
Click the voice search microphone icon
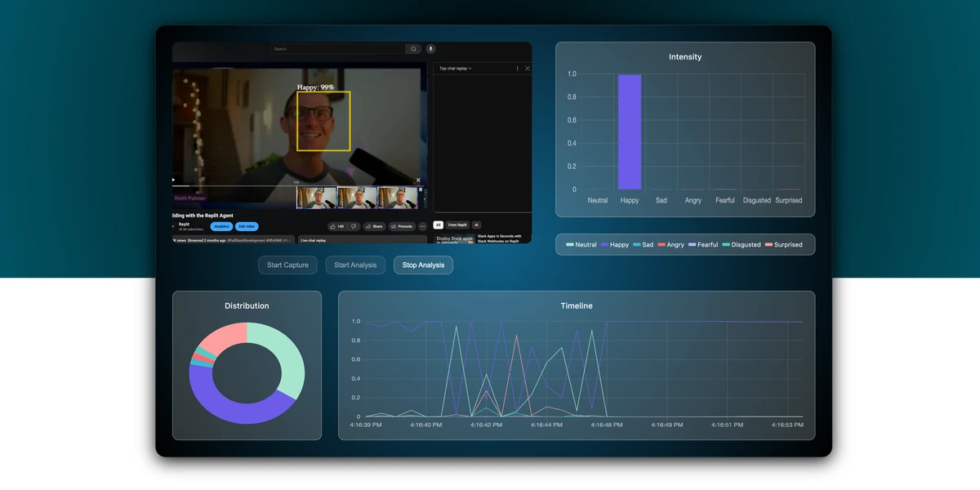click(430, 49)
